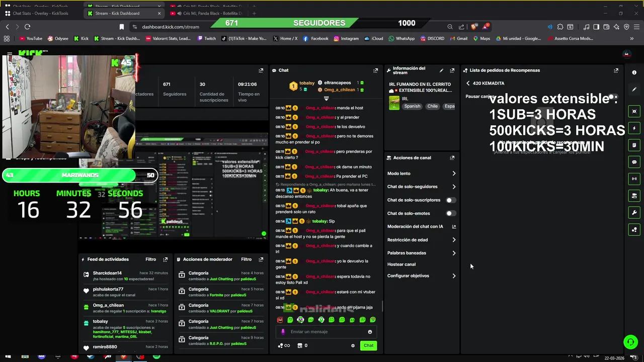Image resolution: width=644 pixels, height=362 pixels.
Task: Open the Brave VPN shield icon
Action: pyautogui.click(x=626, y=27)
